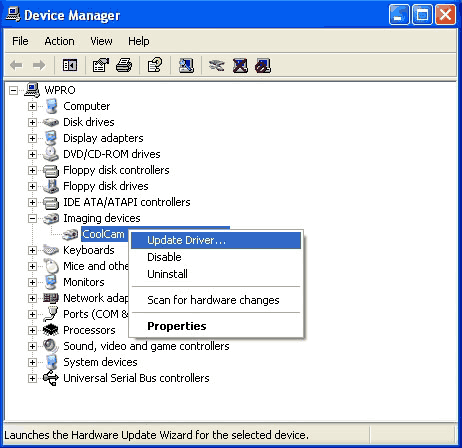Expand Universal Serial Bus controllers node
The height and width of the screenshot is (448, 462).
(x=32, y=378)
